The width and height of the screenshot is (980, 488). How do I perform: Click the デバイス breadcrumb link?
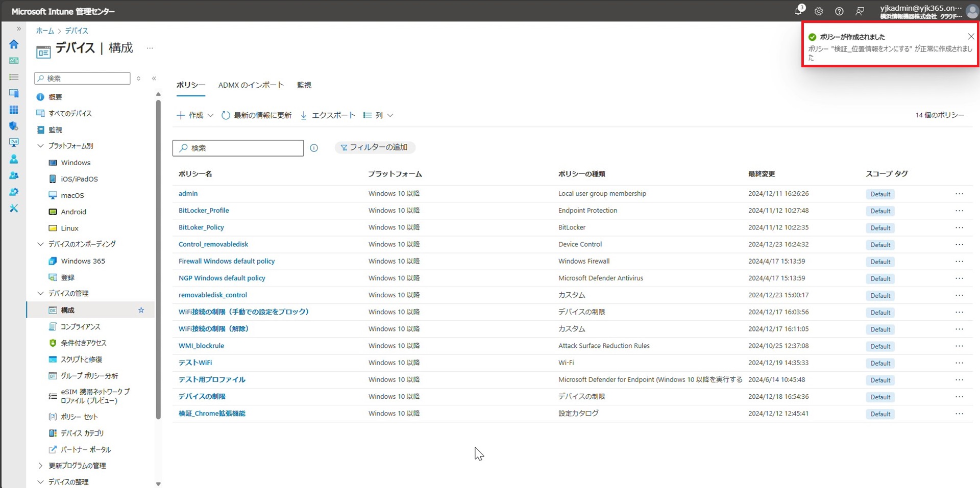77,31
